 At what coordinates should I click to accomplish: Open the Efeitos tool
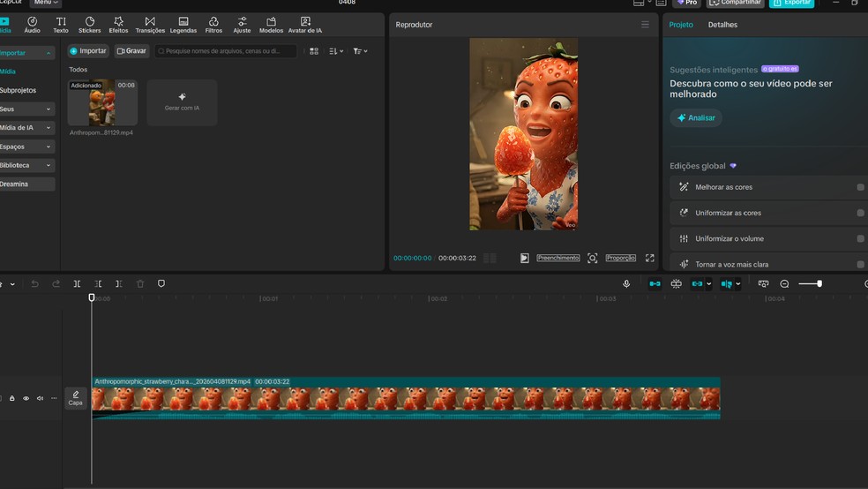(118, 25)
